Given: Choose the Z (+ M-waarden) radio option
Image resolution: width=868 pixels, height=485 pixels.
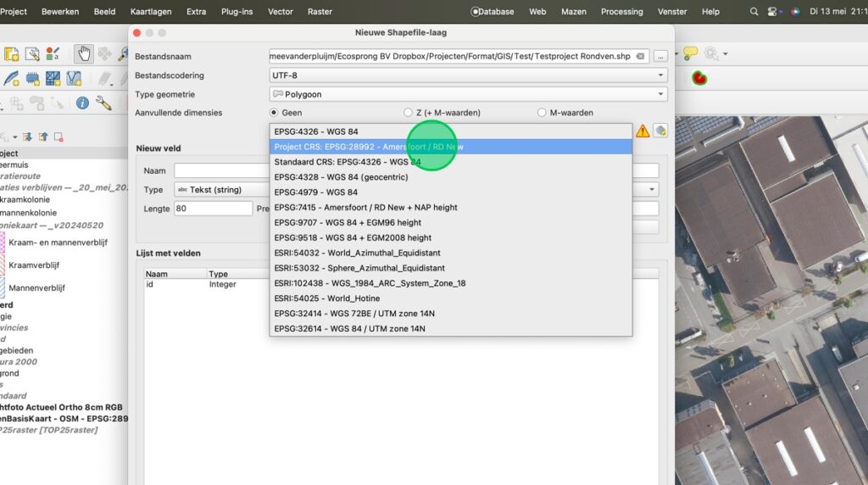Looking at the screenshot, I should (x=408, y=113).
